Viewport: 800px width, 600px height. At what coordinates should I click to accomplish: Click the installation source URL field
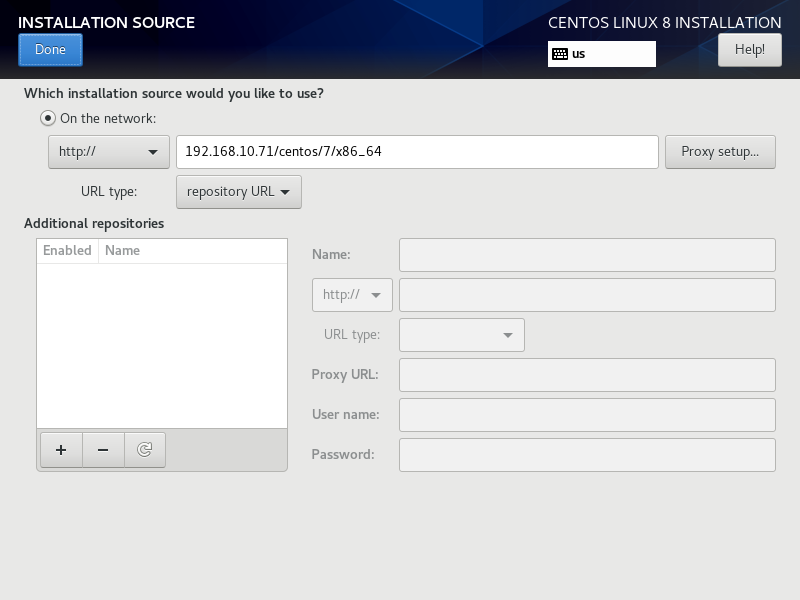click(x=417, y=152)
